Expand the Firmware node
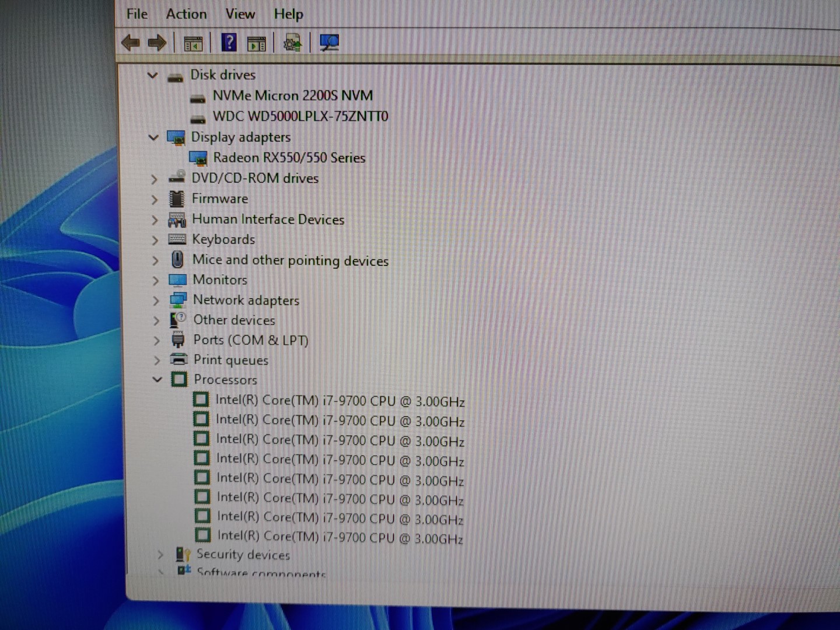 [154, 200]
